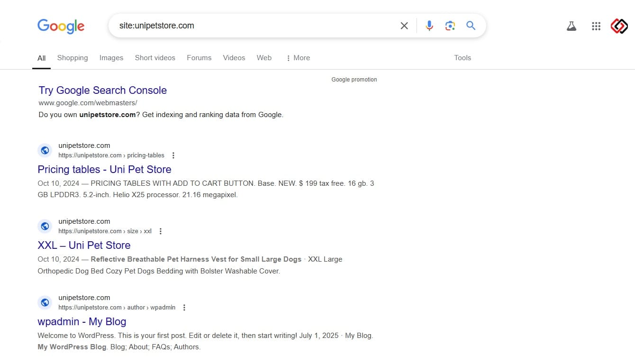Open options for author › wpadmin result
Screen dimensions: 635x364
pyautogui.click(x=184, y=308)
